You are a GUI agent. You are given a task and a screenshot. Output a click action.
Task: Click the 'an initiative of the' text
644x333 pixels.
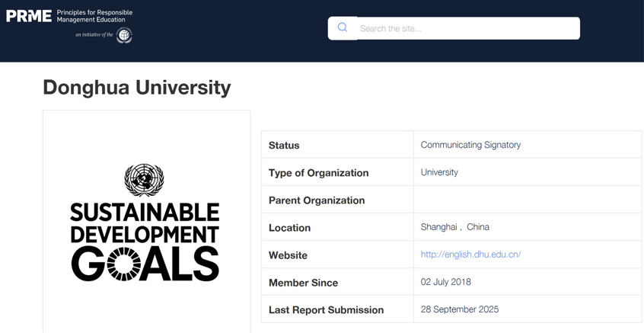coord(94,35)
